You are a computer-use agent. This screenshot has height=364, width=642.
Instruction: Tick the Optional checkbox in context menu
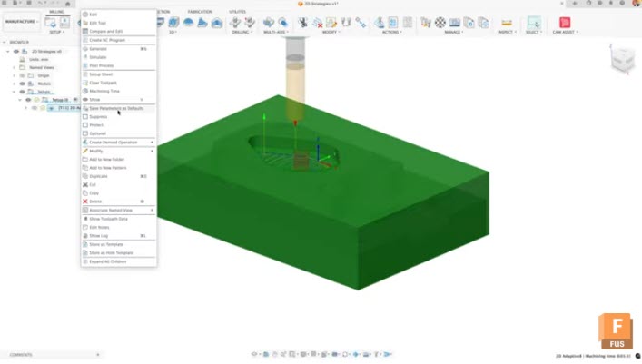point(85,133)
